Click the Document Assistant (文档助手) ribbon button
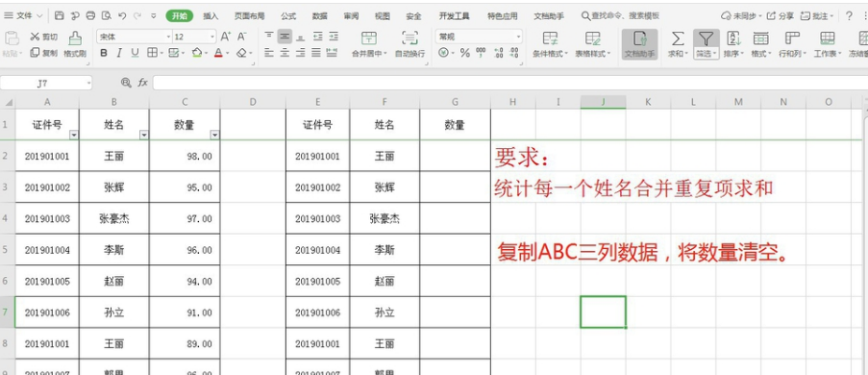Image resolution: width=868 pixels, height=375 pixels. [639, 44]
